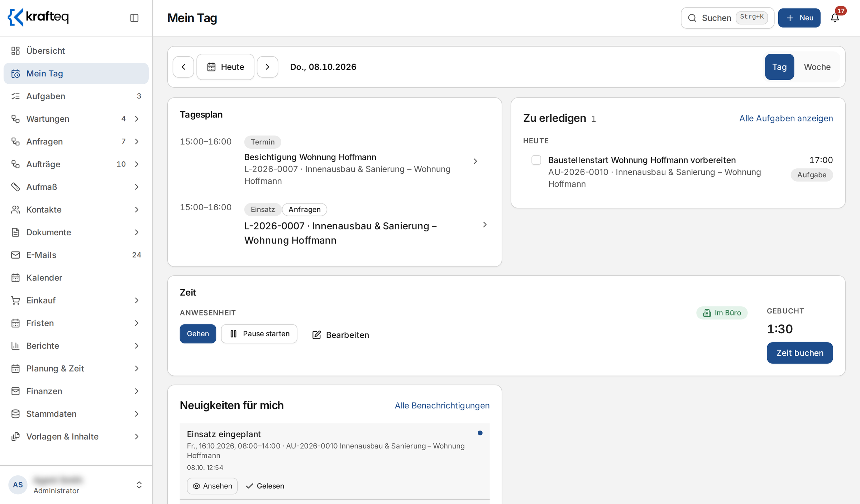Click the Vorlagen & Inhalte copy icon
This screenshot has width=860, height=504.
tap(15, 436)
